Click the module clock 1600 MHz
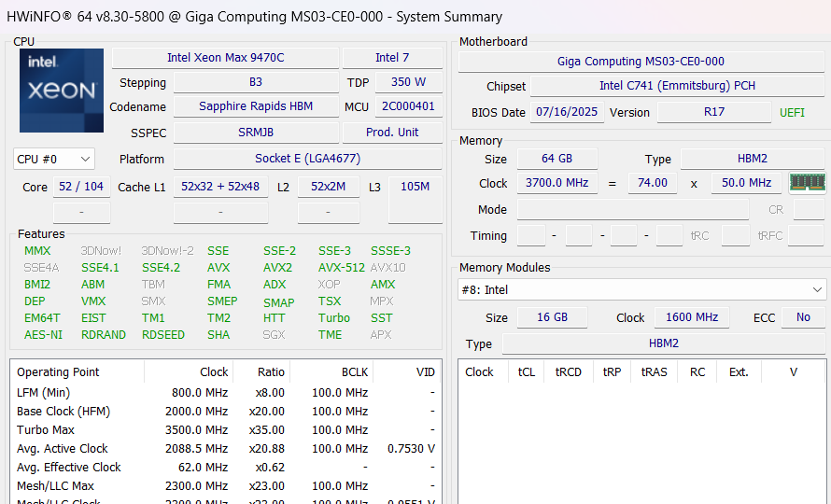Image resolution: width=831 pixels, height=504 pixels. coord(692,317)
